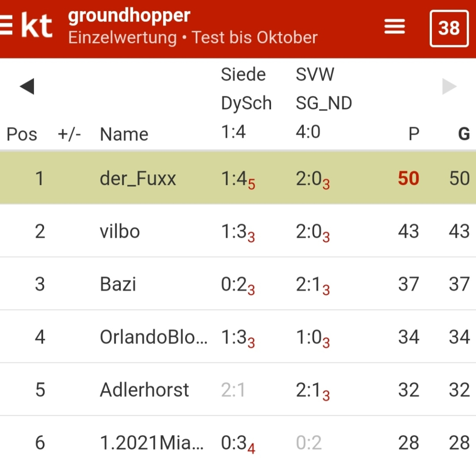Open SVW vs SG_ND match details
The image size is (476, 459).
(x=324, y=103)
